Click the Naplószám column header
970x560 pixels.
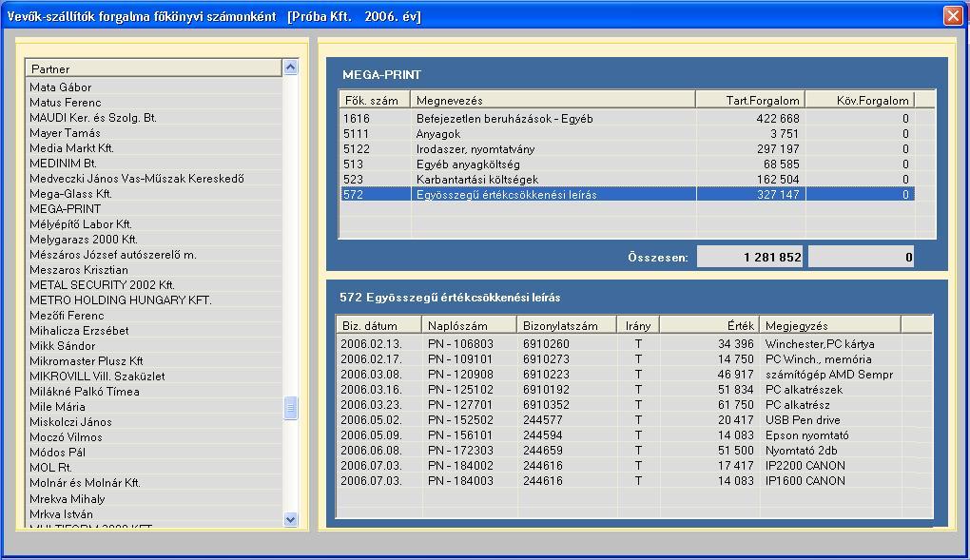point(470,325)
